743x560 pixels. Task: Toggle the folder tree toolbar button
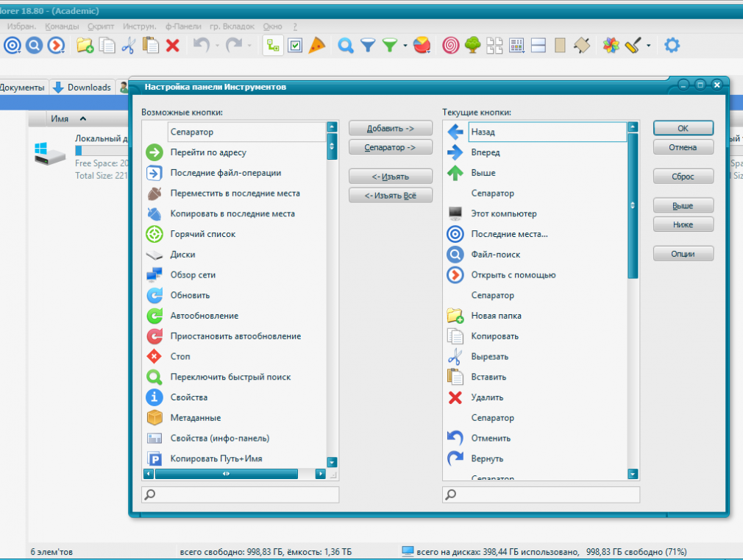[x=273, y=46]
